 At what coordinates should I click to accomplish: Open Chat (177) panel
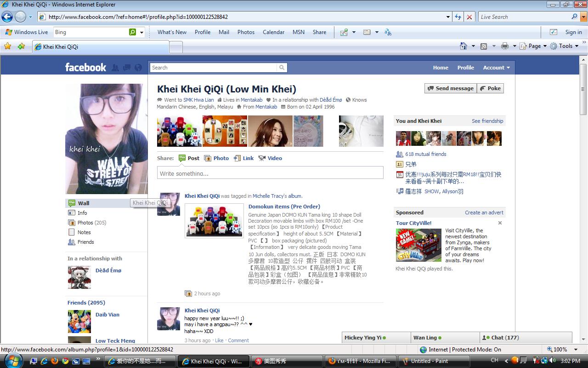[526, 338]
